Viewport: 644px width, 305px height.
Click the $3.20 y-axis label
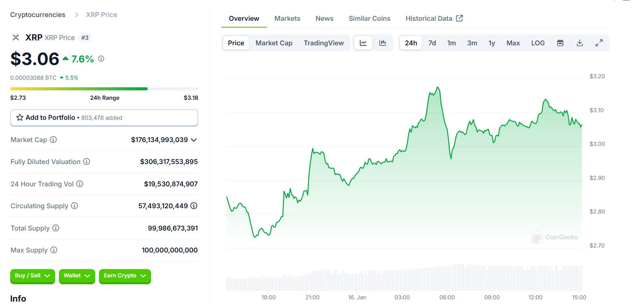point(597,76)
